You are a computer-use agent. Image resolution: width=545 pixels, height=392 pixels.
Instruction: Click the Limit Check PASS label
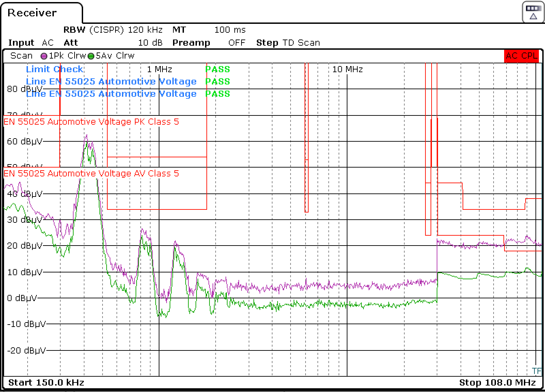217,69
